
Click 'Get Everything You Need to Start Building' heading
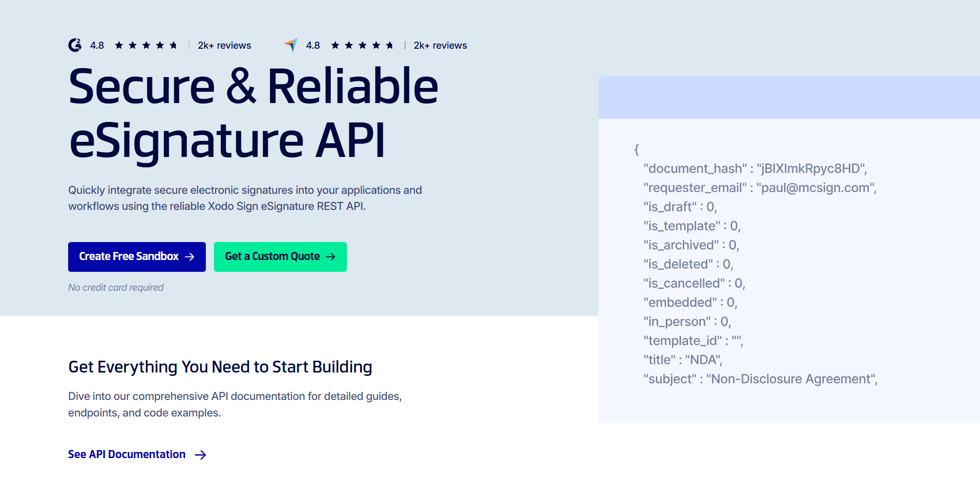(x=220, y=367)
